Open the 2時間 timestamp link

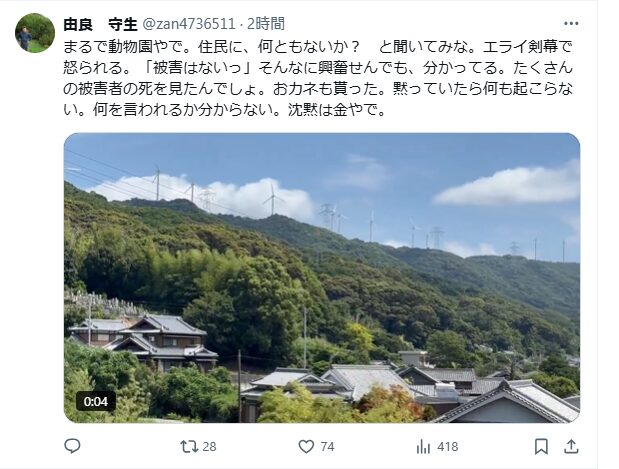[266, 24]
